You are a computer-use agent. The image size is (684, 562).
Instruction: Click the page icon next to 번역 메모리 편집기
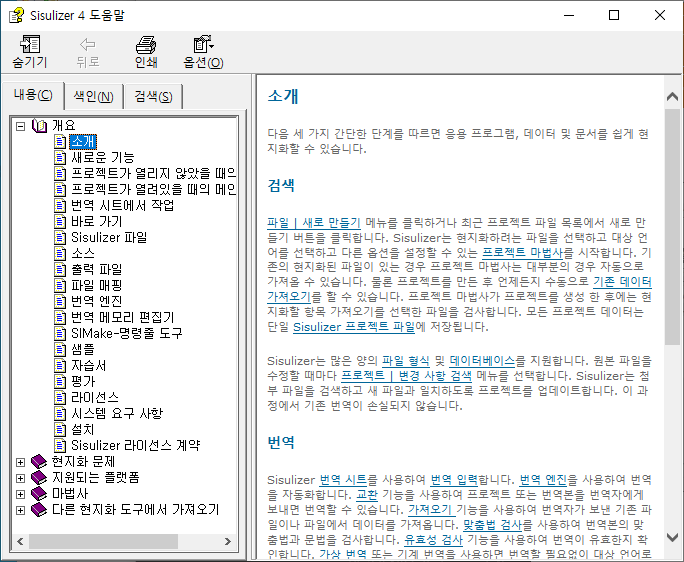60,318
